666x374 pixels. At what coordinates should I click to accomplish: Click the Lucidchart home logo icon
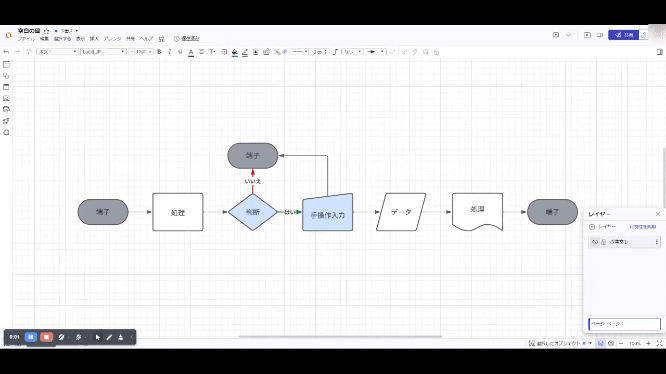8,35
